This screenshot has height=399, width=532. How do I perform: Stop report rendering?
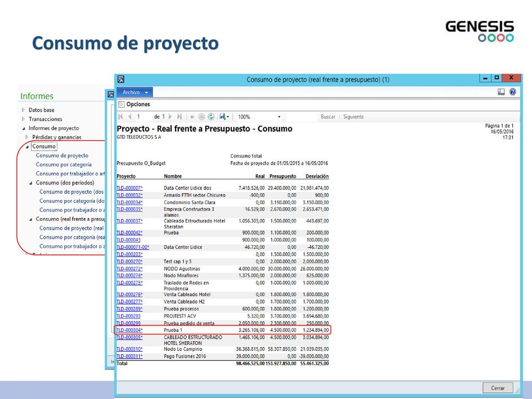pos(202,117)
